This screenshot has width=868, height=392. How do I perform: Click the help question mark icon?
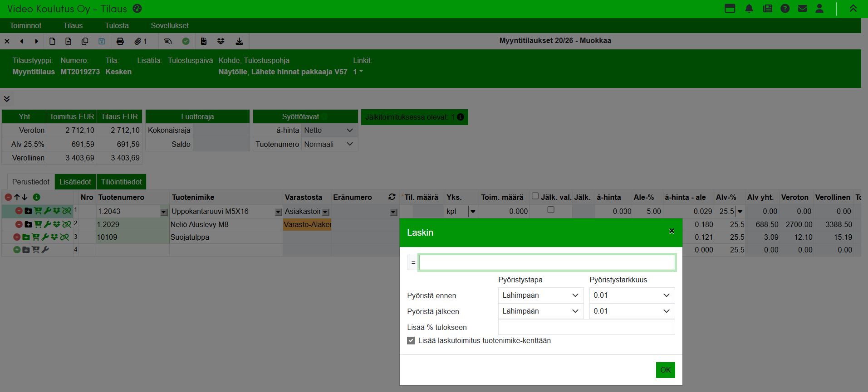pyautogui.click(x=785, y=9)
